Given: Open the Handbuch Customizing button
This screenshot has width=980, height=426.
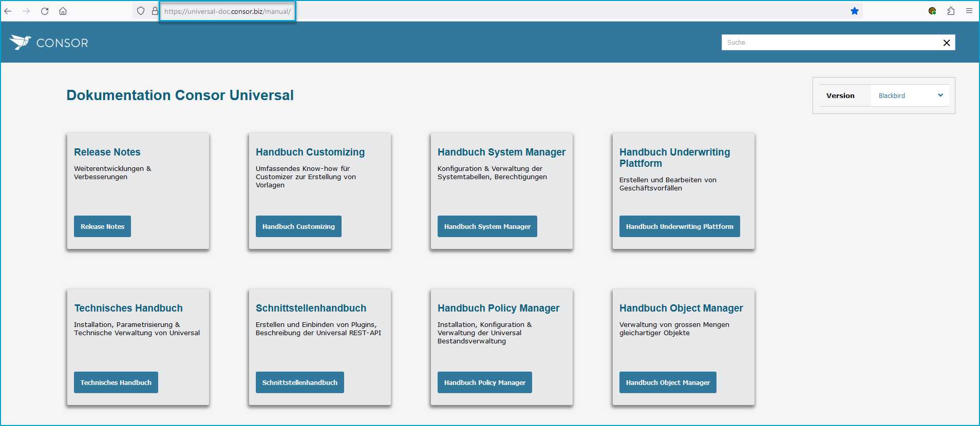Looking at the screenshot, I should click(298, 226).
